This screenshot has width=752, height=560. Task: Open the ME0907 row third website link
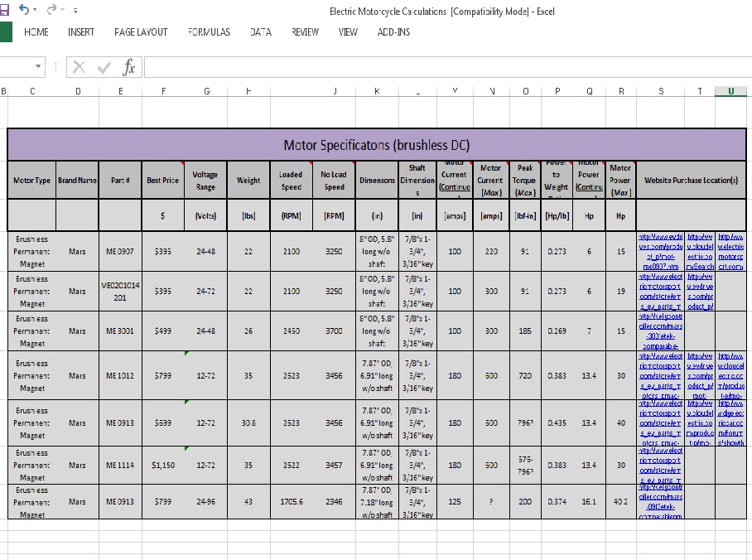click(x=730, y=252)
